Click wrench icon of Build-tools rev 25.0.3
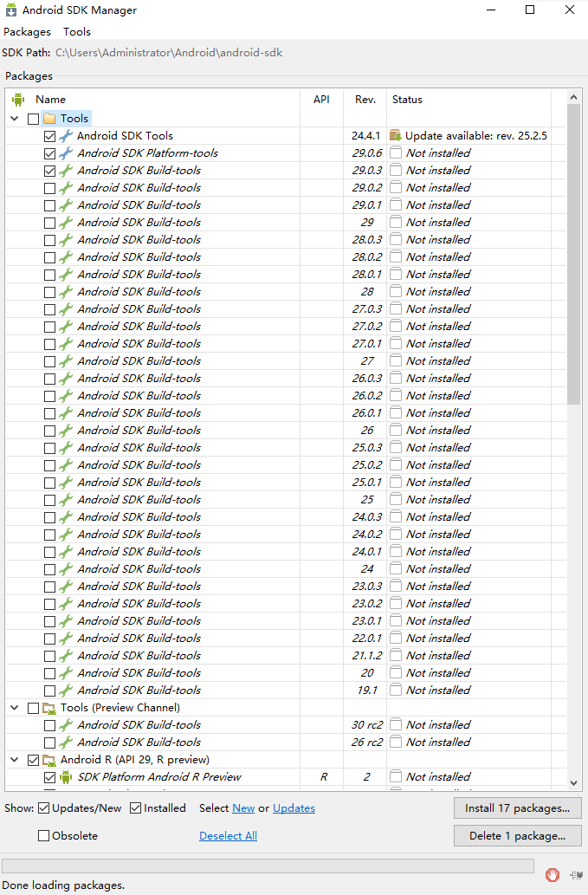The width and height of the screenshot is (588, 895). pyautogui.click(x=66, y=447)
